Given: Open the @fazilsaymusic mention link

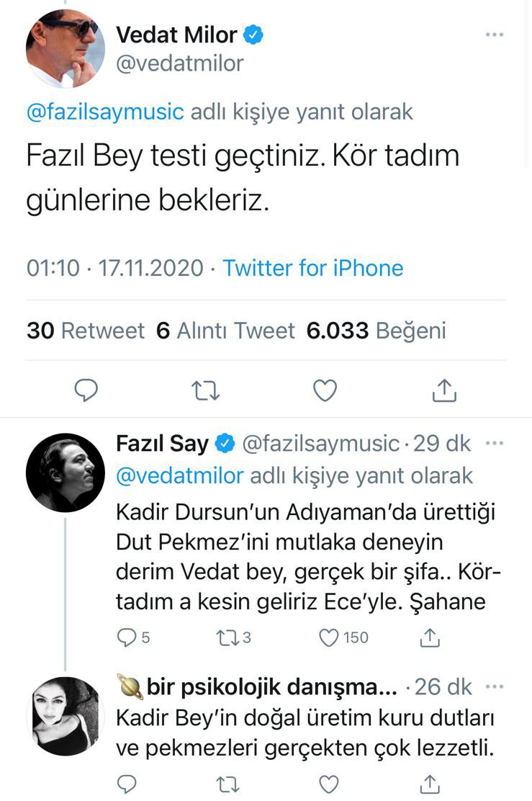Looking at the screenshot, I should tap(105, 112).
